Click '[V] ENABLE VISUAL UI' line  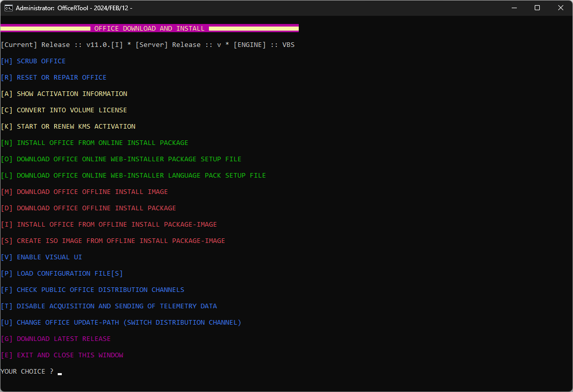pyautogui.click(x=41, y=257)
